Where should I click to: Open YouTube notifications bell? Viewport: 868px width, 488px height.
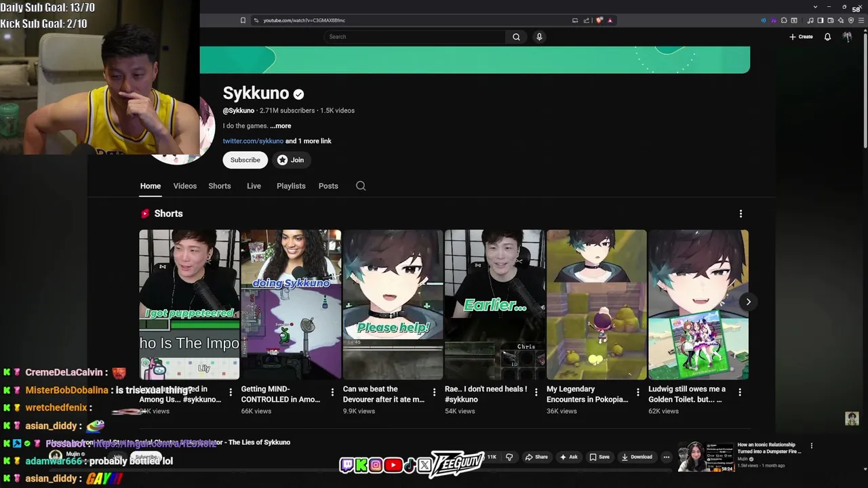827,37
